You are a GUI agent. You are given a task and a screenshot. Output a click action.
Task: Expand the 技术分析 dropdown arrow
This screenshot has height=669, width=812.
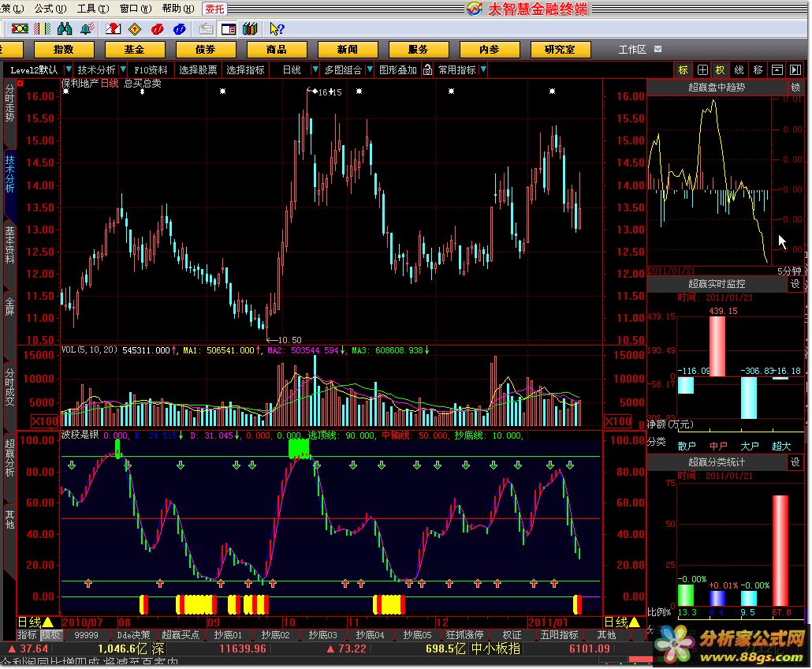coord(123,69)
